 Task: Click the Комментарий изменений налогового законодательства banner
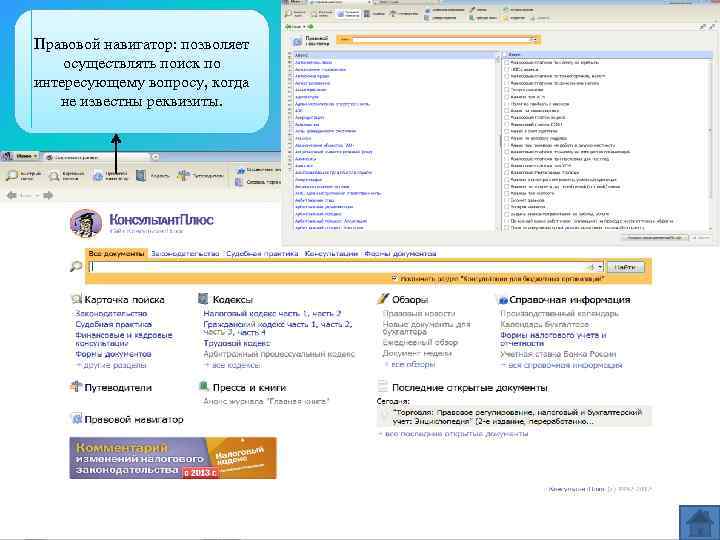coord(173,458)
